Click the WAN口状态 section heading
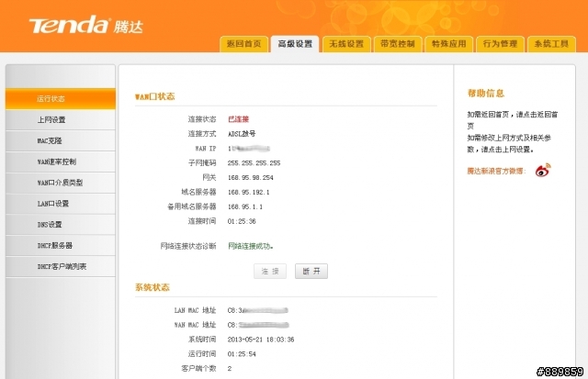Viewport: 588px width, 379px height. (155, 96)
